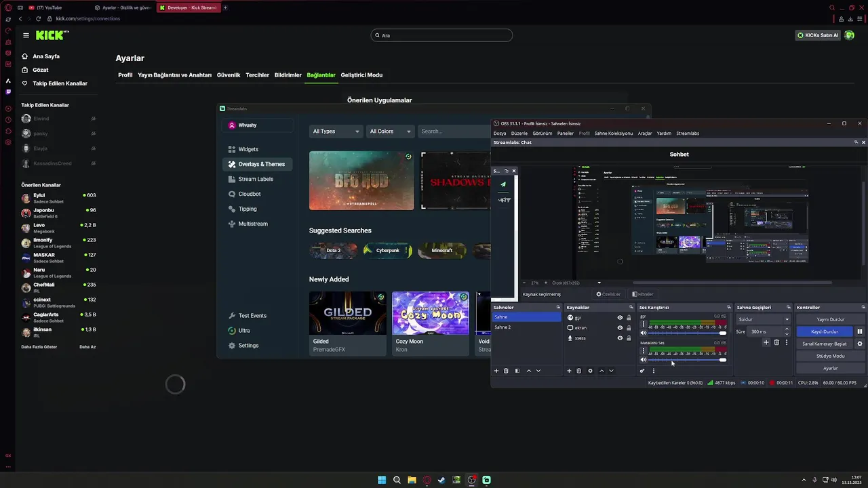Viewport: 868px width, 488px height.
Task: Pause the recording with the pause icon
Action: pos(860,331)
